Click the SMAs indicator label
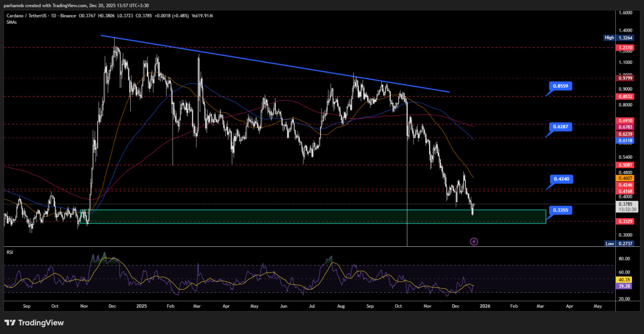Image resolution: width=644 pixels, height=334 pixels. tap(11, 22)
